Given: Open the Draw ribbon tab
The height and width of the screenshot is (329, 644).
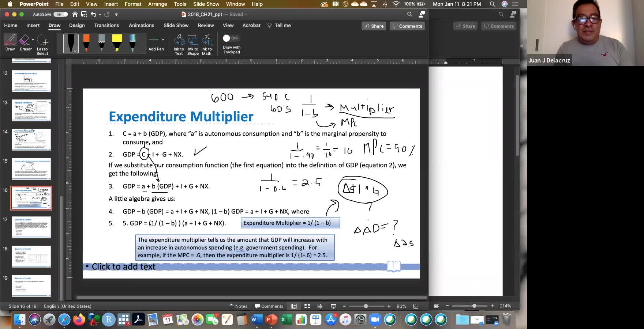Looking at the screenshot, I should [x=55, y=25].
